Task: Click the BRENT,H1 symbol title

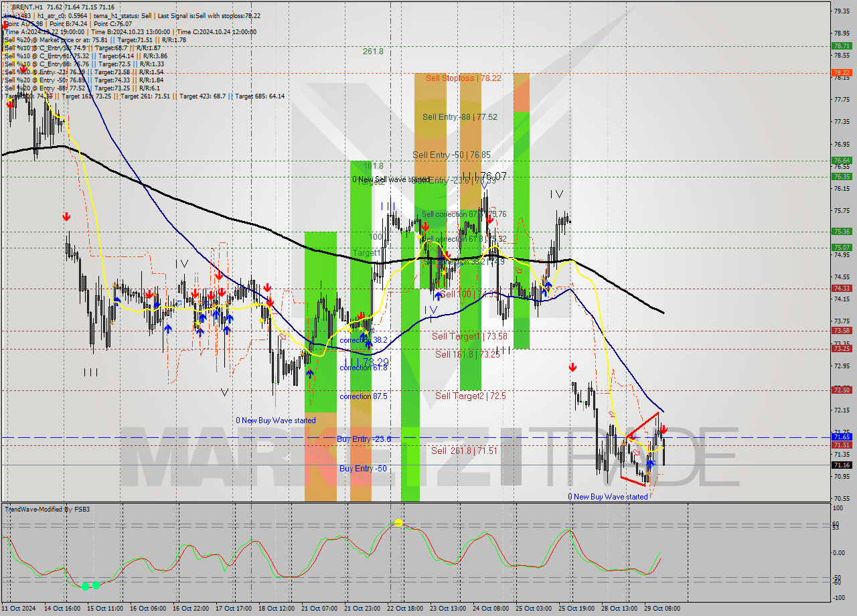Action: tap(29, 7)
